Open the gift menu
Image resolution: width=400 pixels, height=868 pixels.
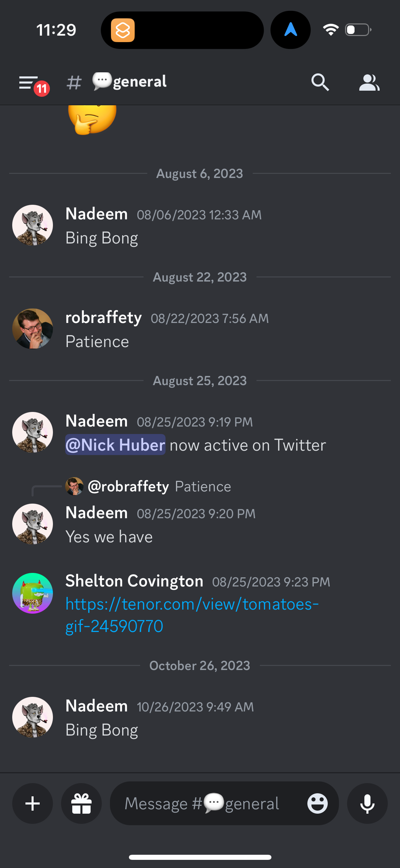pos(81,803)
